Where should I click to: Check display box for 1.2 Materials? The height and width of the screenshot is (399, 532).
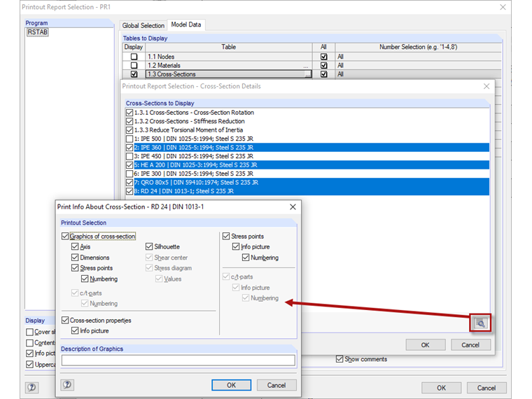pos(134,66)
